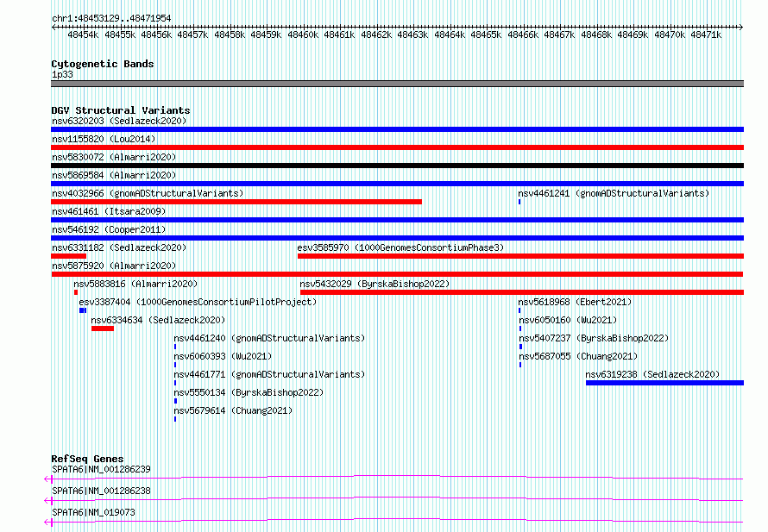The width and height of the screenshot is (768, 532).
Task: Click the nsv6319238 (Sedlazeck2020) label
Action: 652,374
